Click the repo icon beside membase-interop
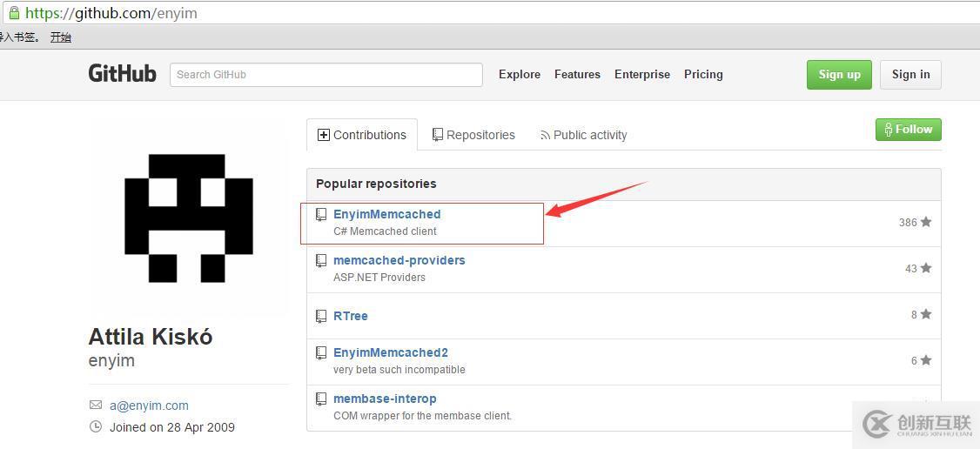Image resolution: width=980 pixels, height=449 pixels. click(321, 399)
